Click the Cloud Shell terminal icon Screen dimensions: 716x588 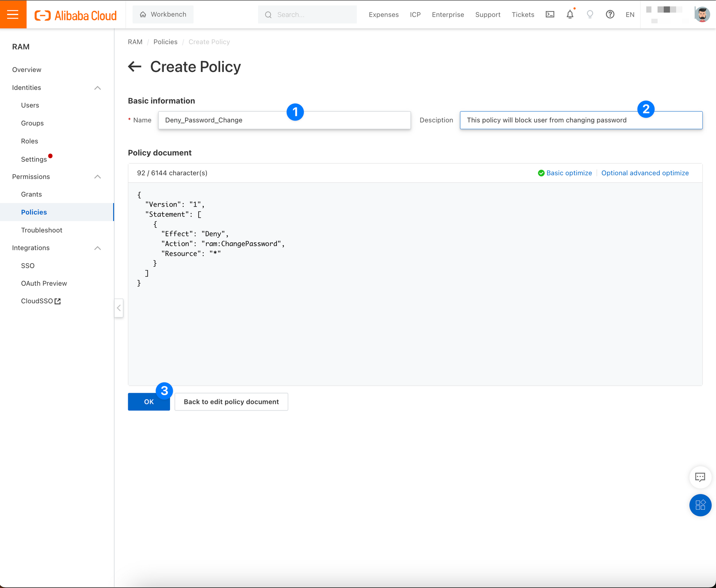tap(550, 14)
